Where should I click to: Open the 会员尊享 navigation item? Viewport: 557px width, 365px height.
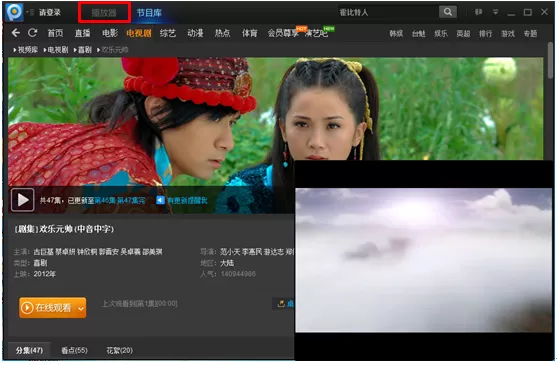click(x=283, y=33)
